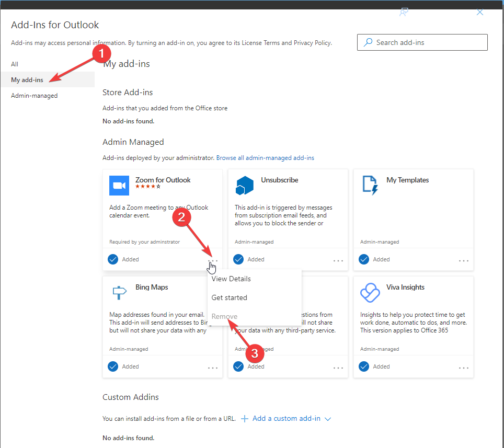Open the Admin-managed category in the sidebar
Image resolution: width=504 pixels, height=448 pixels.
tap(35, 96)
